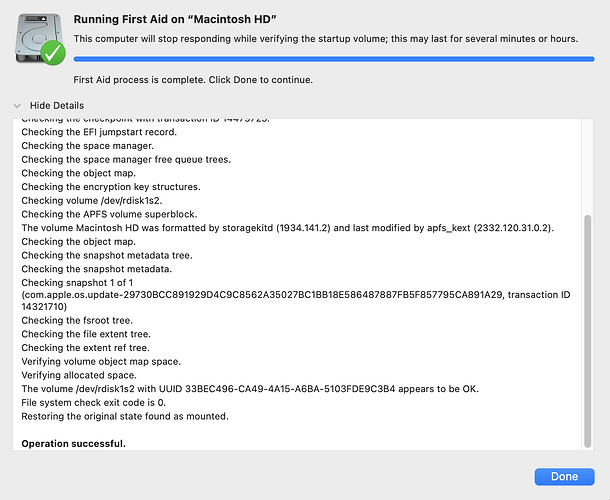This screenshot has width=610, height=500.
Task: Click 'Checking the APFS volume superblock.' line
Action: 109,214
